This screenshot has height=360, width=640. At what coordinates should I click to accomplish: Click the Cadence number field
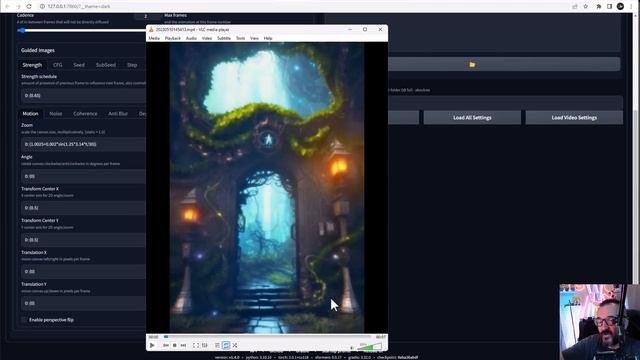coord(146,16)
